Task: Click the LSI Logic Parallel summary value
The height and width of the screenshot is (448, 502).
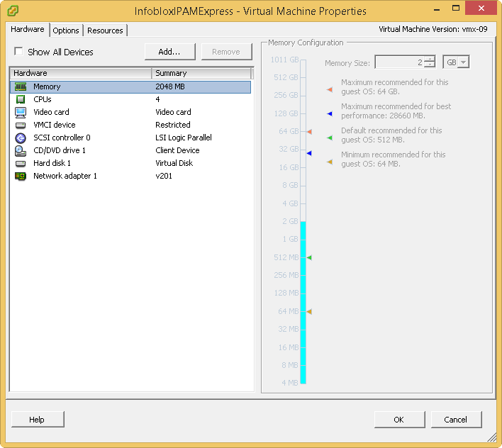Action: point(184,138)
